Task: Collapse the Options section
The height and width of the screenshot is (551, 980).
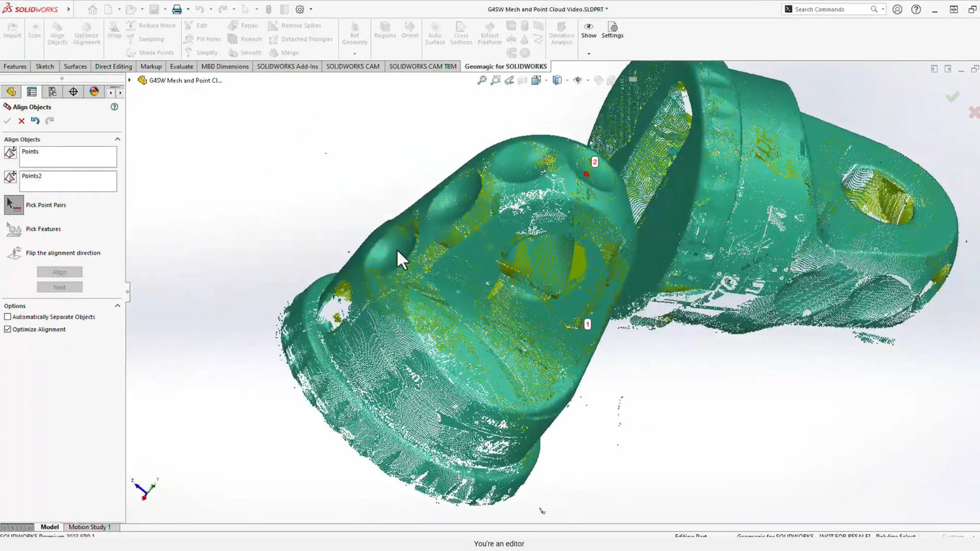Action: click(118, 306)
